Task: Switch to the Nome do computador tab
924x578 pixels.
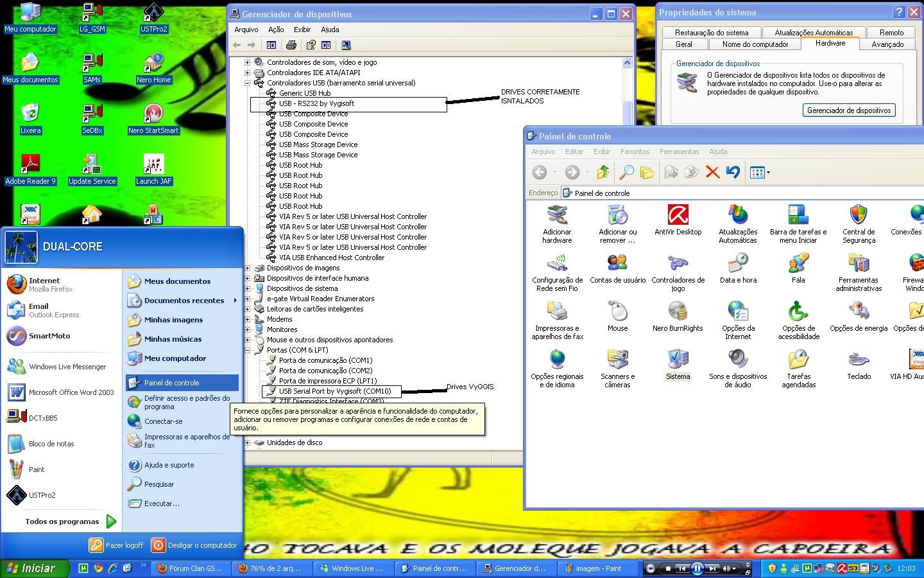Action: point(755,44)
